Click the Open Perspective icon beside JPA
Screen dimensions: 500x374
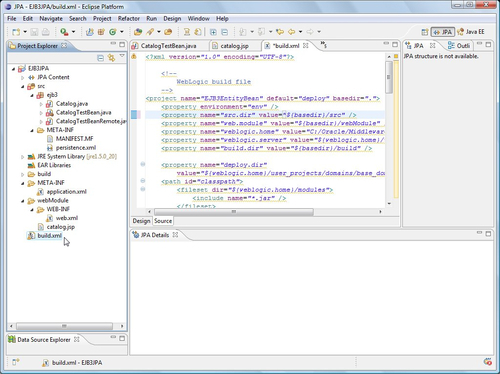coord(424,32)
